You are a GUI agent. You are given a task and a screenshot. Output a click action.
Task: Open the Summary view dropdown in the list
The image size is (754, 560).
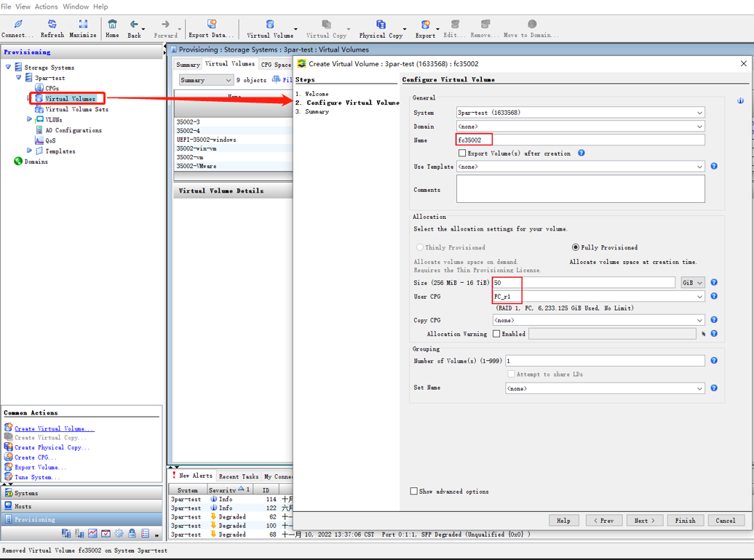[x=206, y=80]
